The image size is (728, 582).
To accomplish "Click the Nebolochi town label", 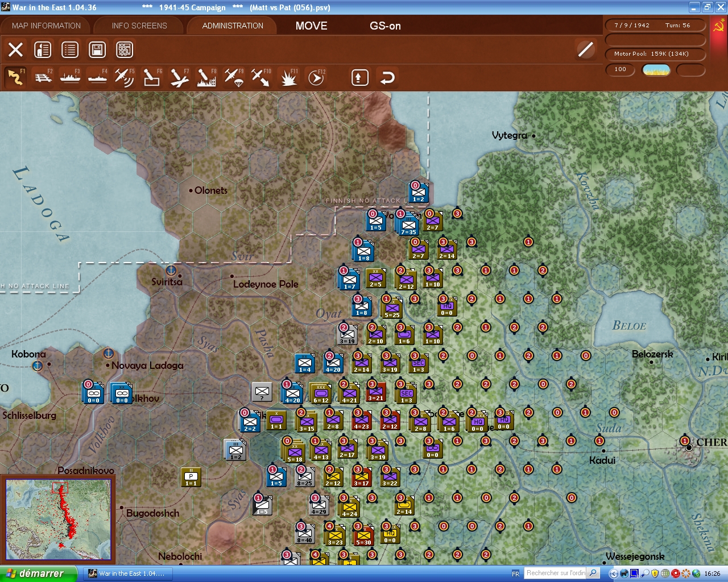I will [x=180, y=556].
